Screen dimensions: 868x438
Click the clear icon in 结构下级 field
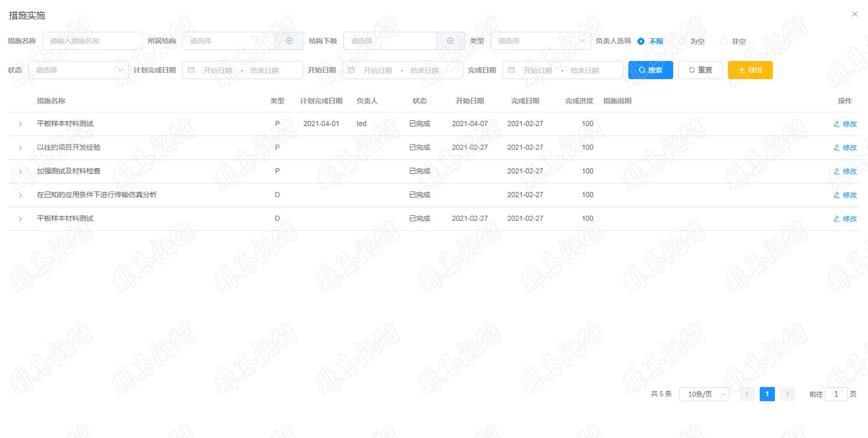point(450,41)
